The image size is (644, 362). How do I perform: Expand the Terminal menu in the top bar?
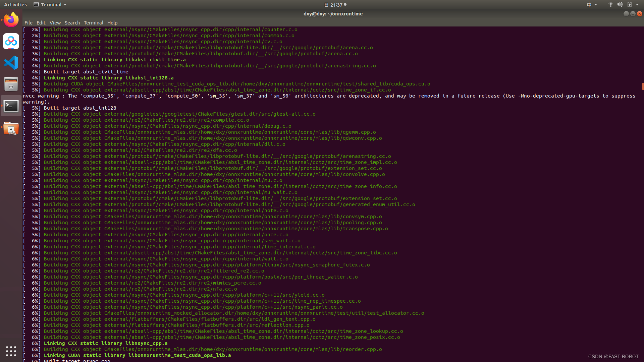tap(50, 4)
